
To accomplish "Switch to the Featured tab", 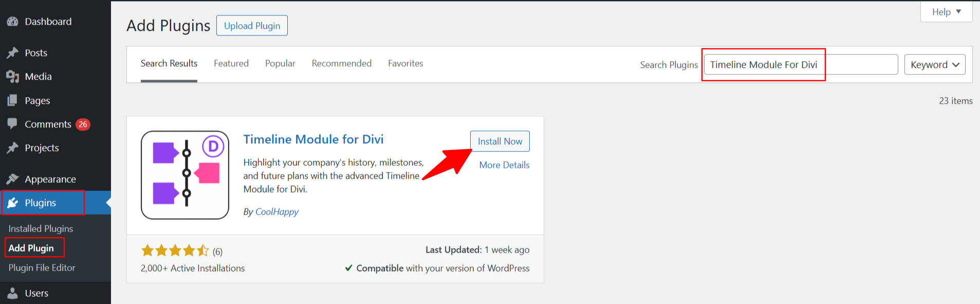I will [231, 64].
